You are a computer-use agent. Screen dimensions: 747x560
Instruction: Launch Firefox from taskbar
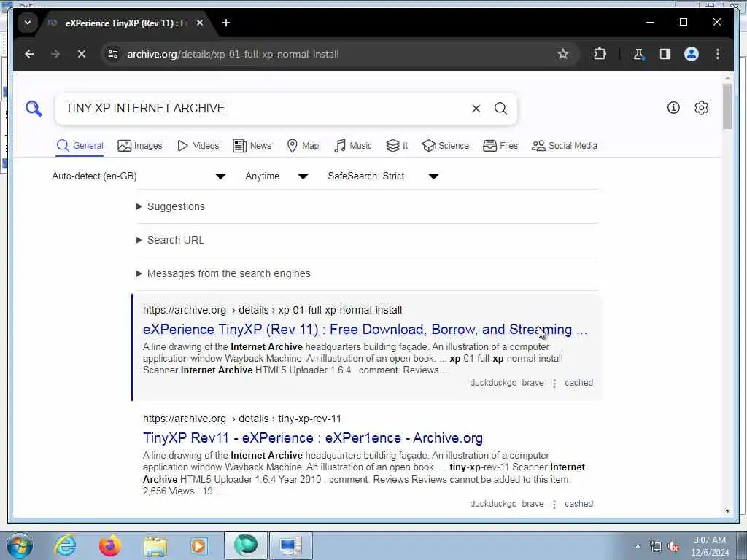tap(109, 545)
